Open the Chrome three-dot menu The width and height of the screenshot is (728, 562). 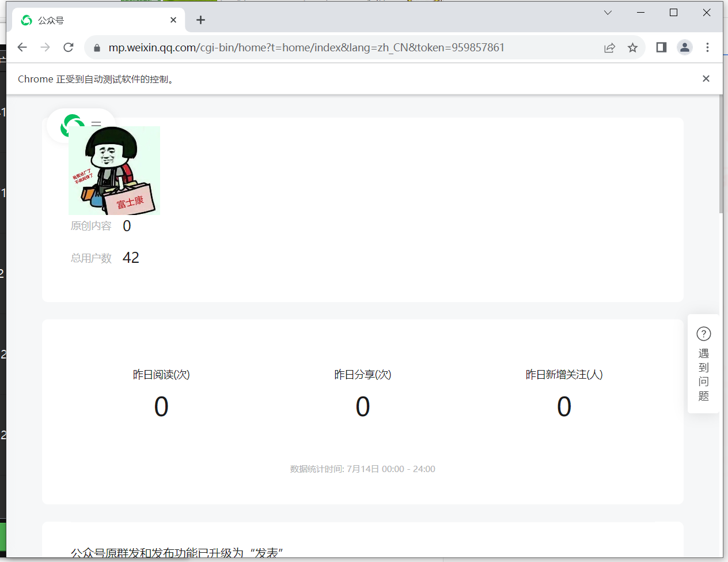(x=707, y=47)
